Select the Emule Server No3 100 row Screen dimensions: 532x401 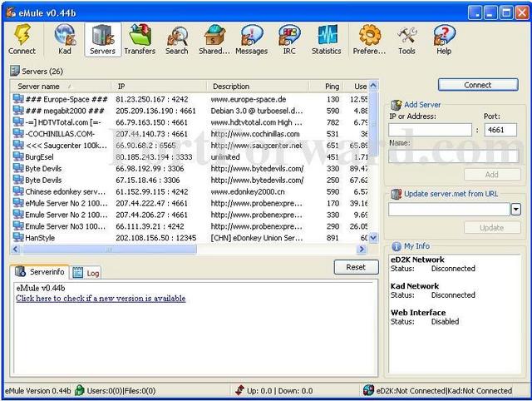[190, 226]
